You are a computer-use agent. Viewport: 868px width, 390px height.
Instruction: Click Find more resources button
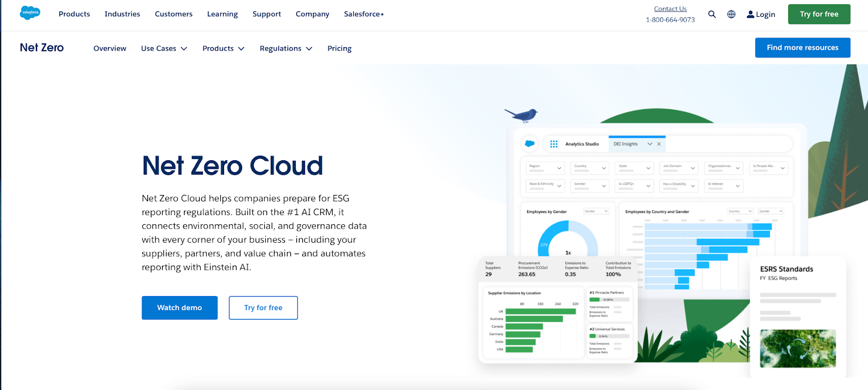point(802,48)
